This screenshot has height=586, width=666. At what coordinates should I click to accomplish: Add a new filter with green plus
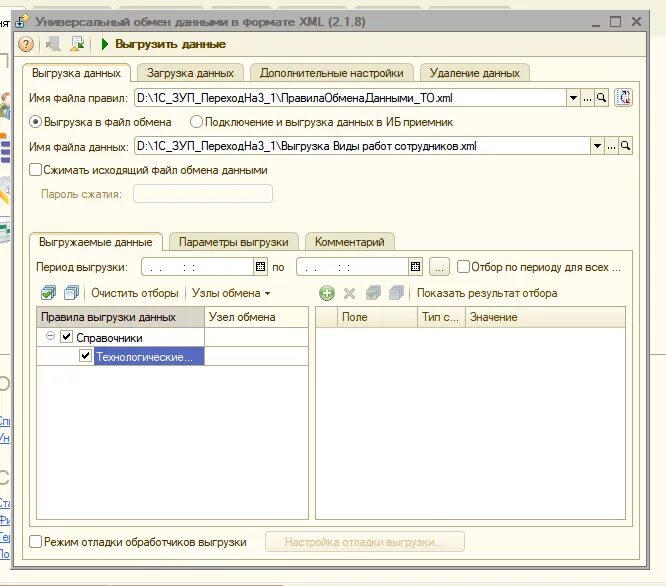[x=327, y=293]
